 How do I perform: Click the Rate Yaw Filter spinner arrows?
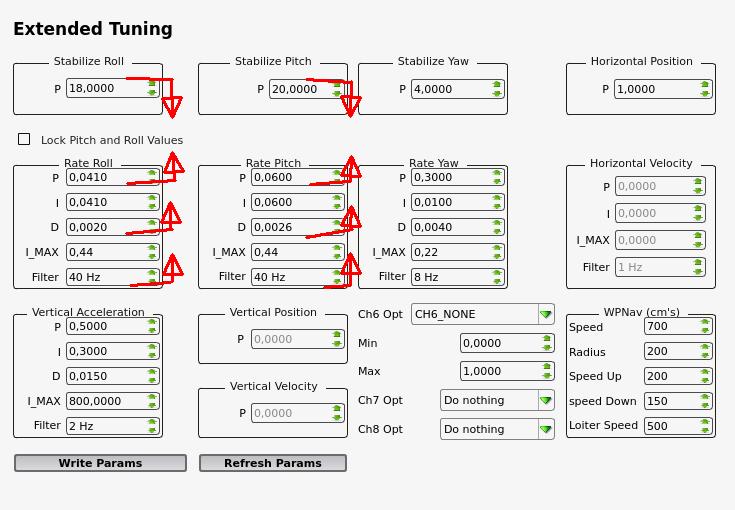click(x=496, y=277)
